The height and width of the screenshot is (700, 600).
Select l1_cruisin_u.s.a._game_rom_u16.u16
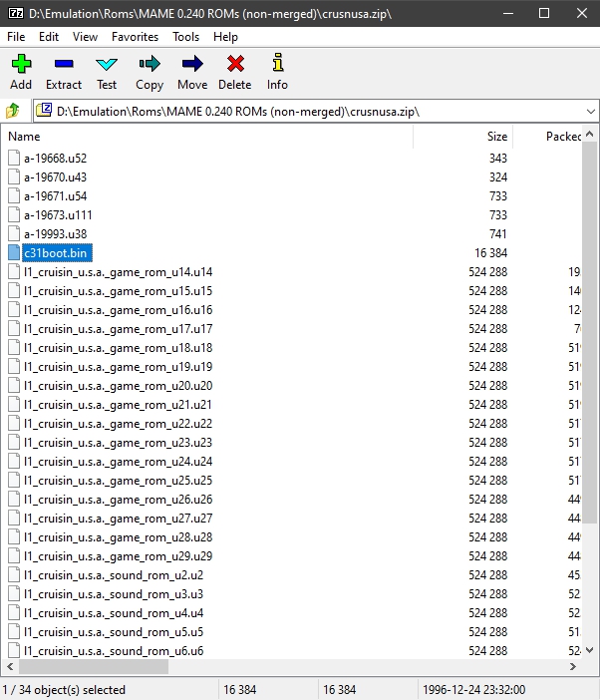(119, 310)
